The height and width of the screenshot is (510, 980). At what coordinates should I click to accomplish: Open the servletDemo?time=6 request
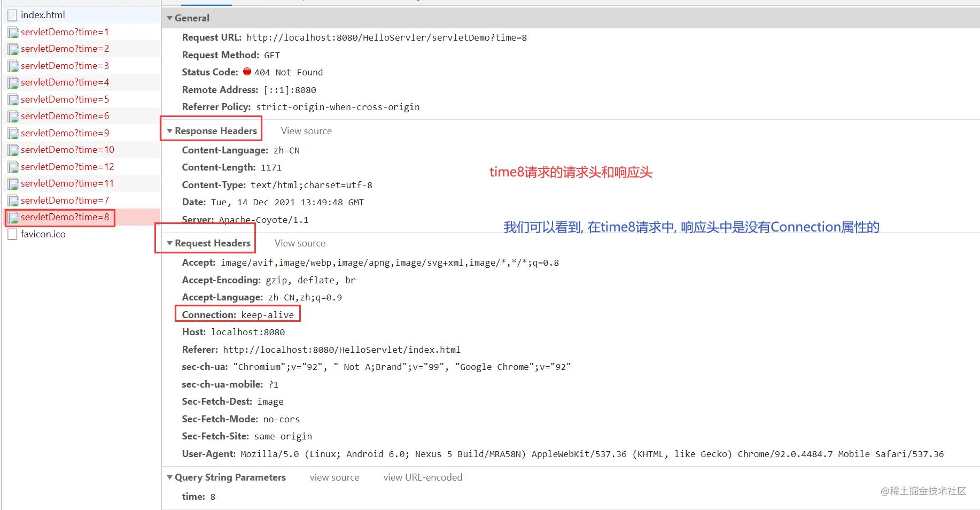[65, 116]
